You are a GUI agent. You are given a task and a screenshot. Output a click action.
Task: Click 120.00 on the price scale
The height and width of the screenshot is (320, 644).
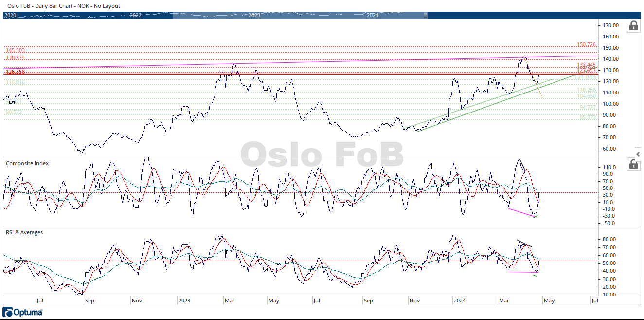pos(609,81)
